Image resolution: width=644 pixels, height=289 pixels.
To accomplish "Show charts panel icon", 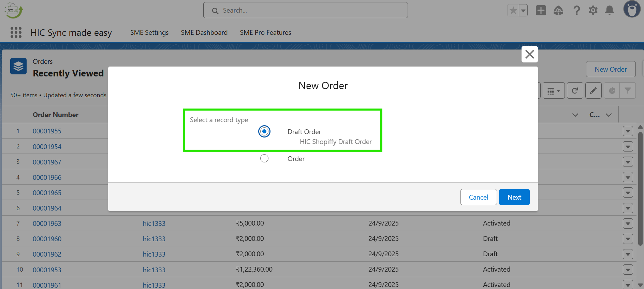I will coord(612,90).
